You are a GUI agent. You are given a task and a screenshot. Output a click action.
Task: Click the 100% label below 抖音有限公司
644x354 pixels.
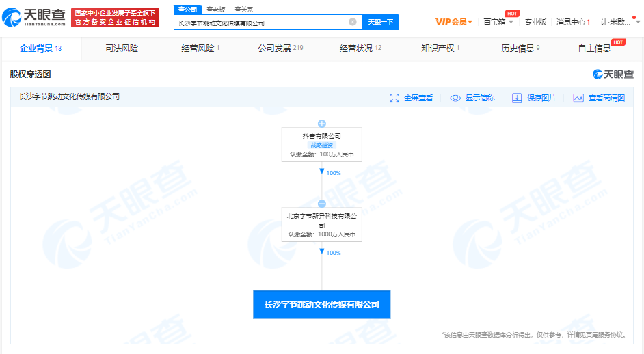pos(334,173)
